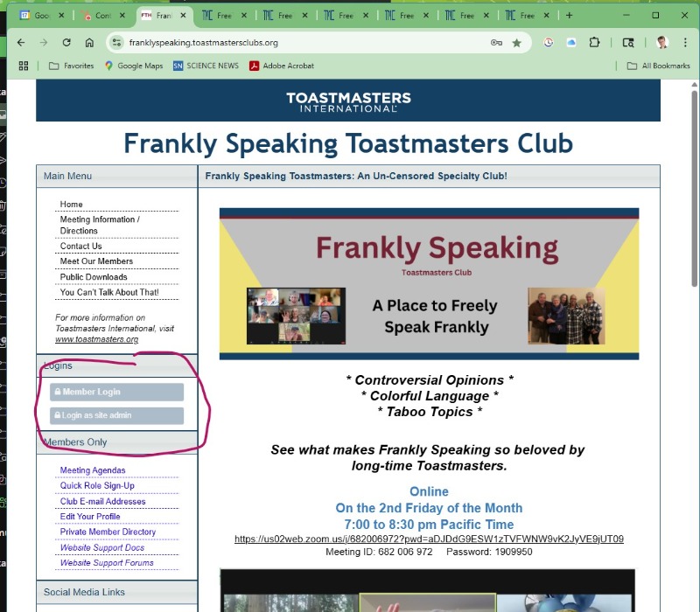This screenshot has height=612, width=700.
Task: Click the Member Login button
Action: (116, 392)
